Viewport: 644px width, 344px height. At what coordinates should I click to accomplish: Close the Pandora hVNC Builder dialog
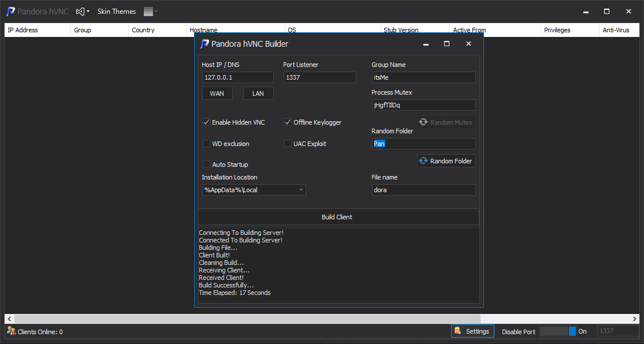tap(468, 44)
